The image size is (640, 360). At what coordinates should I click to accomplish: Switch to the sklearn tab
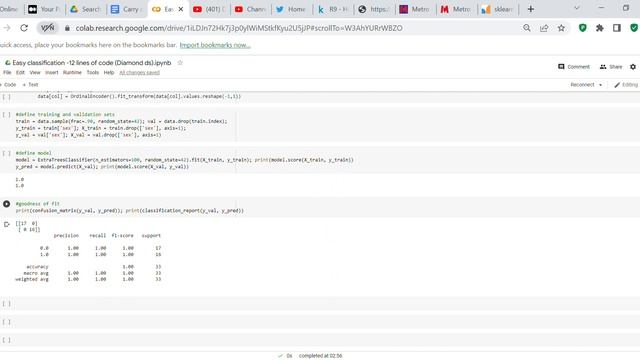[x=498, y=9]
